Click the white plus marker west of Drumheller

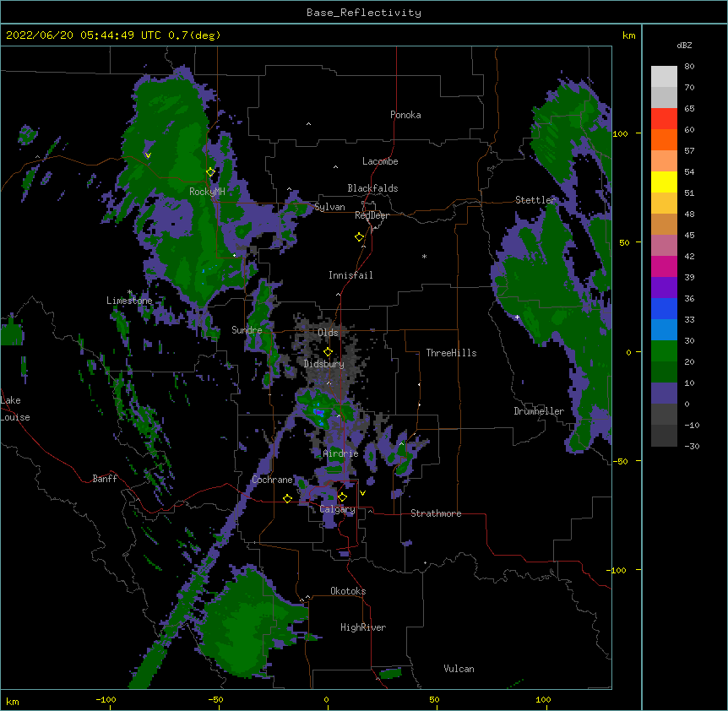[517, 317]
